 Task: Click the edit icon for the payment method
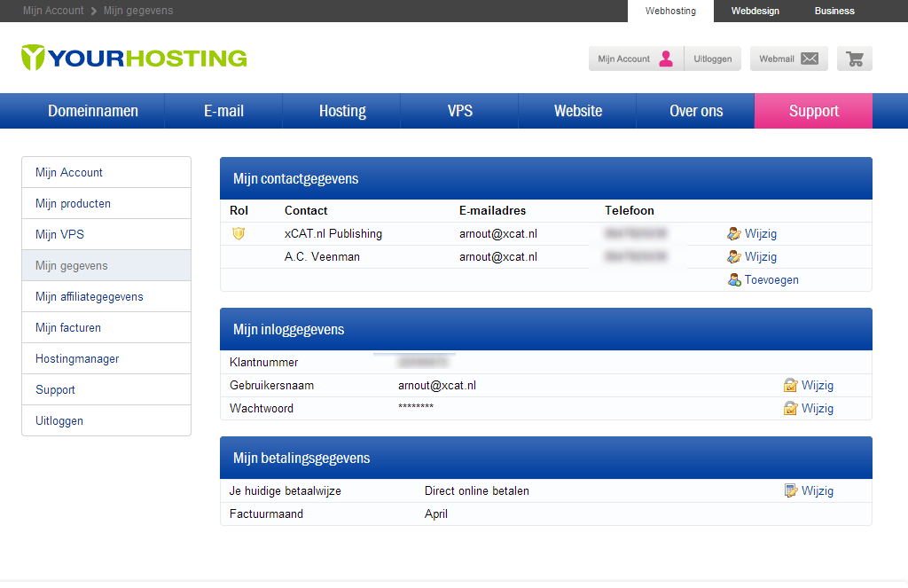(x=790, y=491)
